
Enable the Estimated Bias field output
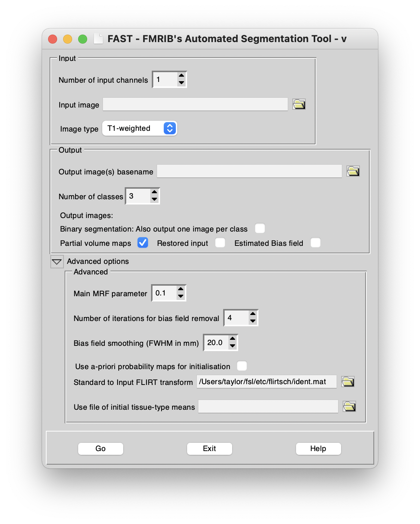(x=316, y=243)
